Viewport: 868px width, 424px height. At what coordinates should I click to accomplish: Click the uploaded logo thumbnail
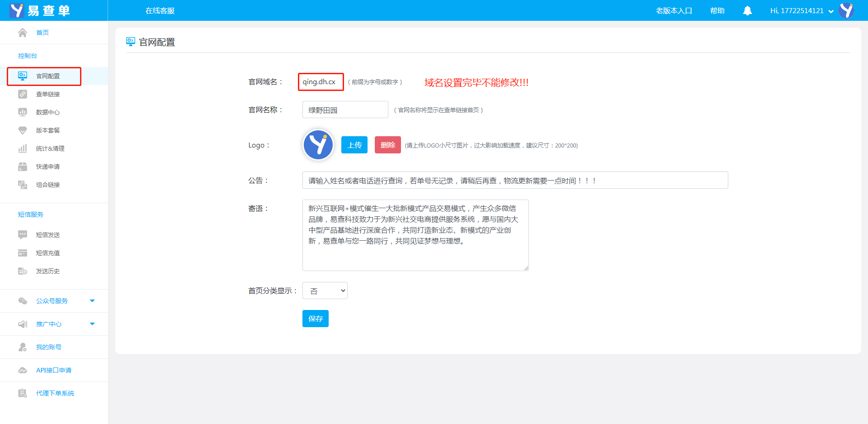[318, 145]
